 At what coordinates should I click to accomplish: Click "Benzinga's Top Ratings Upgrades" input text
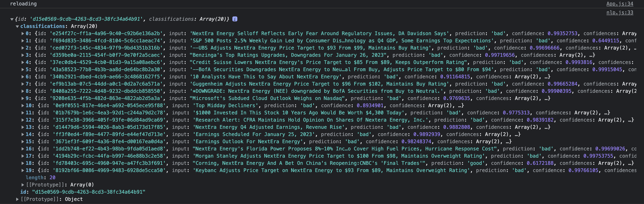click(x=288, y=55)
